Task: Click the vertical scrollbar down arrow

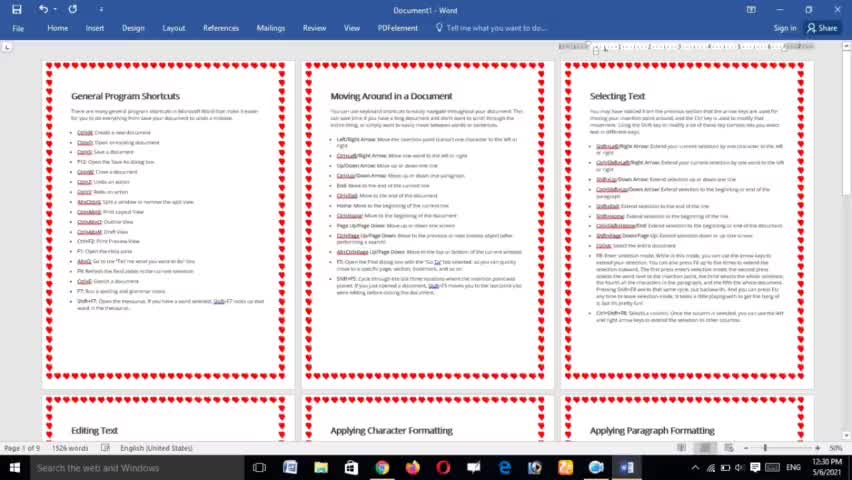Action: tap(847, 436)
